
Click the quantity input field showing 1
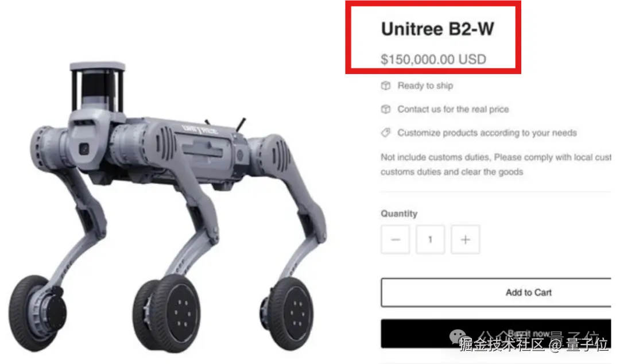430,239
